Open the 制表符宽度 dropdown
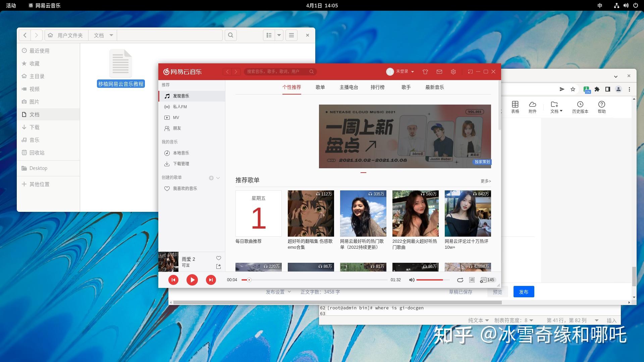Screen dimensions: 644x362 514,320
